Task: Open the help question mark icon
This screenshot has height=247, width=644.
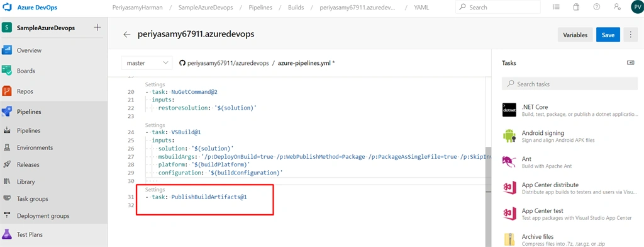Action: (597, 7)
